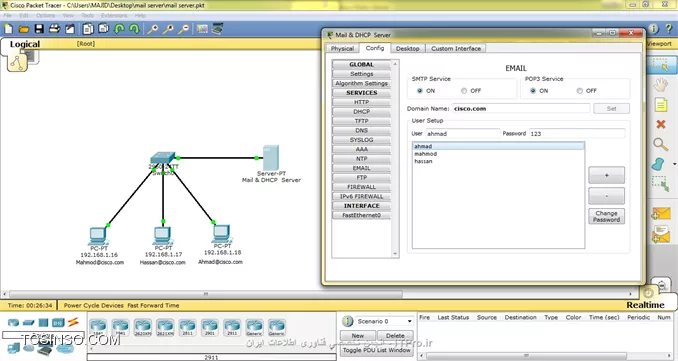Turn POP3 Service OFF

tap(579, 91)
